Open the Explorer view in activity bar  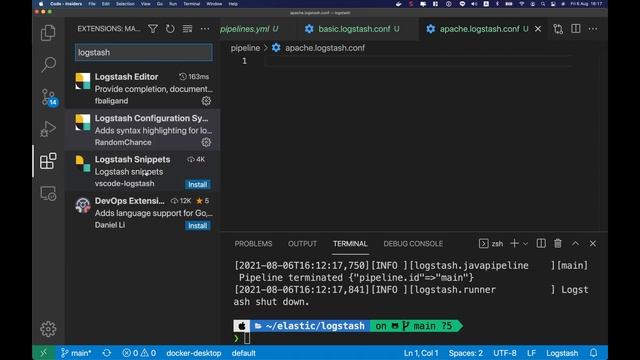48,33
